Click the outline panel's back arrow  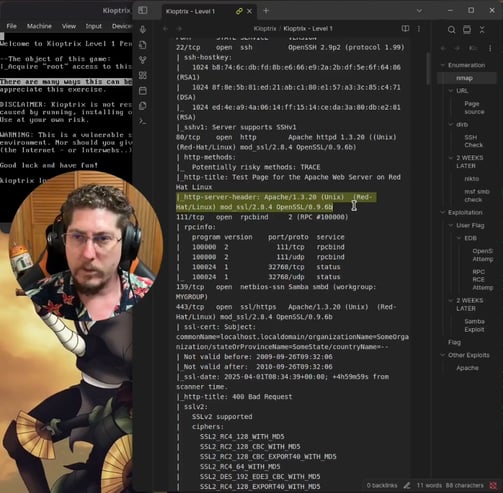pos(444,48)
